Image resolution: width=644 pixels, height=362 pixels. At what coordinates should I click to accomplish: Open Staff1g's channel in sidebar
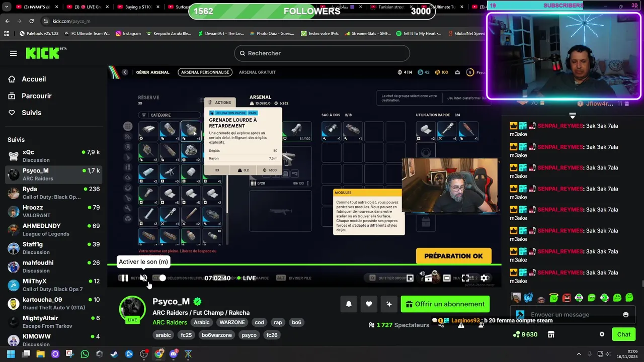[53, 248]
